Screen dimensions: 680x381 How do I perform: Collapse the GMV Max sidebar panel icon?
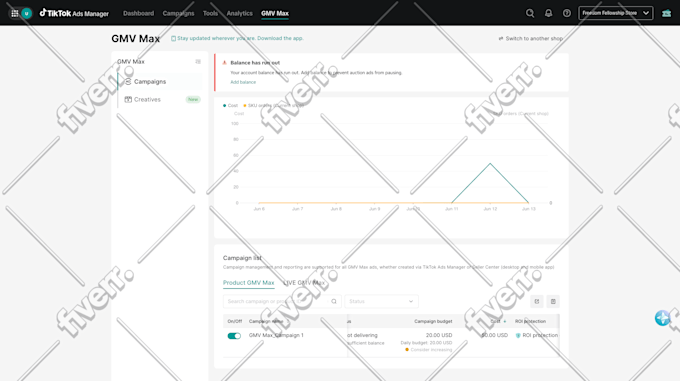(x=198, y=62)
